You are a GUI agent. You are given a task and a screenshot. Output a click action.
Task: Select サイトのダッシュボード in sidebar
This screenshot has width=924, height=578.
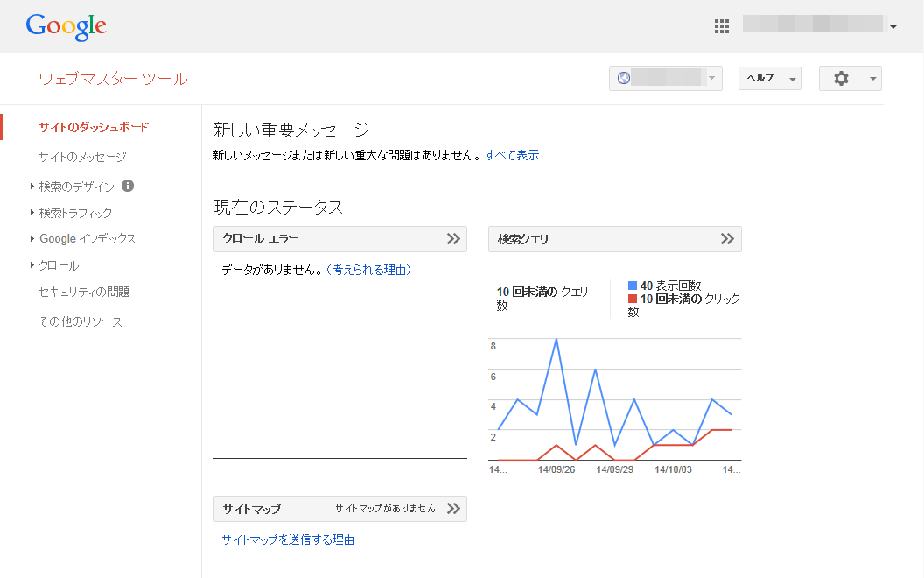pos(94,127)
